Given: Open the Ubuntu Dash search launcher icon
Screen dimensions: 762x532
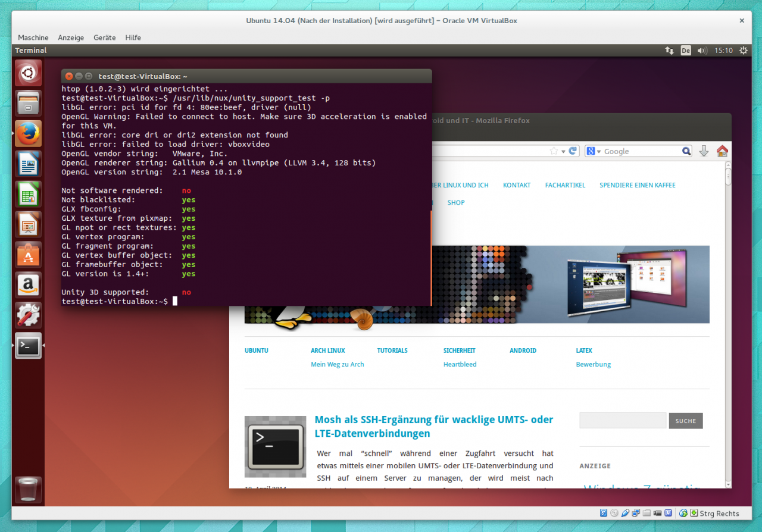Looking at the screenshot, I should pos(28,73).
